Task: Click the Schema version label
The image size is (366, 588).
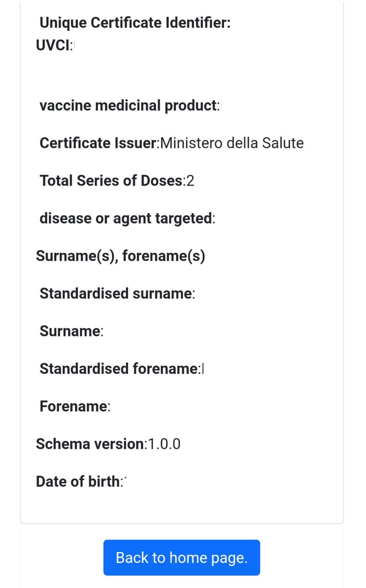Action: coord(91,444)
